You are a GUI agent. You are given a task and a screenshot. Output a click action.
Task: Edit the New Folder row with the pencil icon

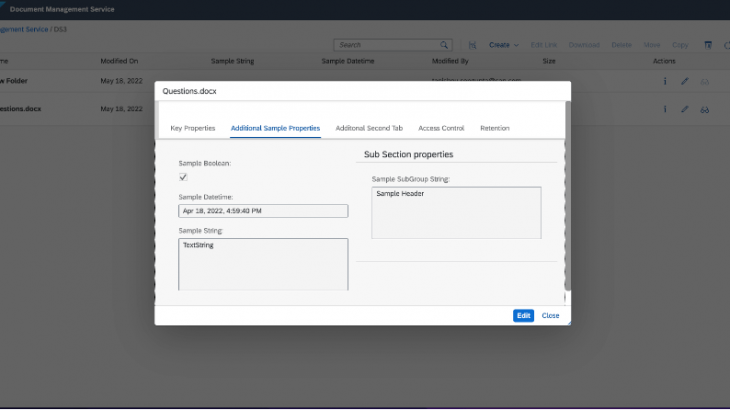(x=684, y=81)
